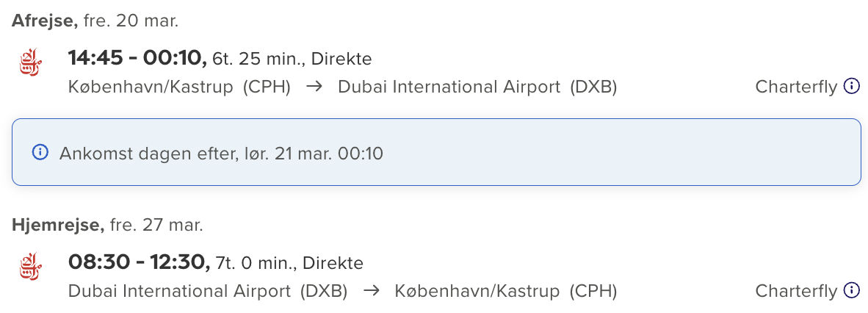Click the Emirates logo on the outbound flight
This screenshot has width=868, height=313.
[x=30, y=63]
